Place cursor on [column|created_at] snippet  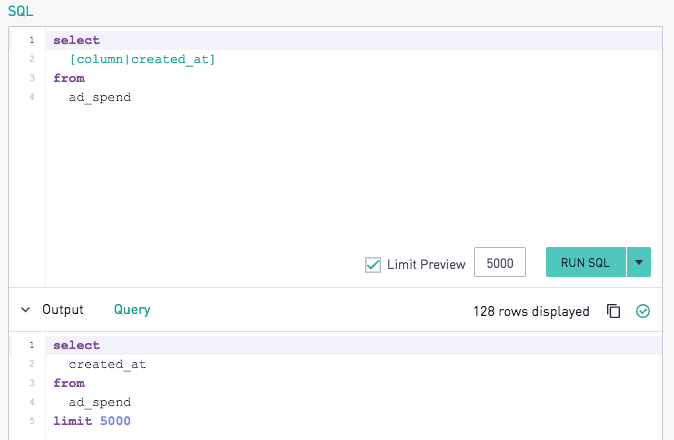142,59
